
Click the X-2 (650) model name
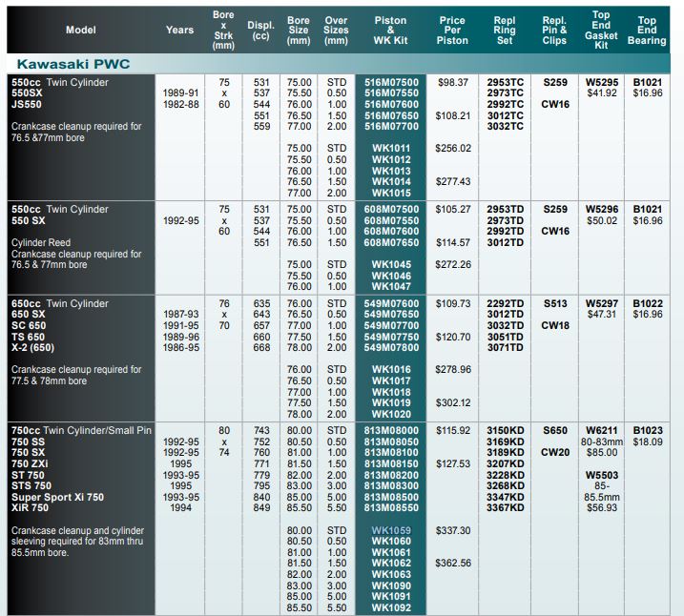(x=33, y=347)
